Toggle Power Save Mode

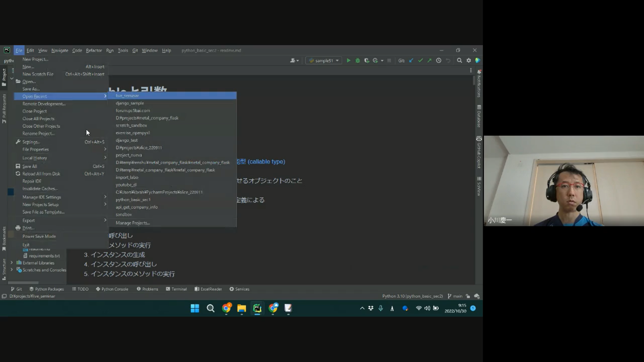(39, 236)
